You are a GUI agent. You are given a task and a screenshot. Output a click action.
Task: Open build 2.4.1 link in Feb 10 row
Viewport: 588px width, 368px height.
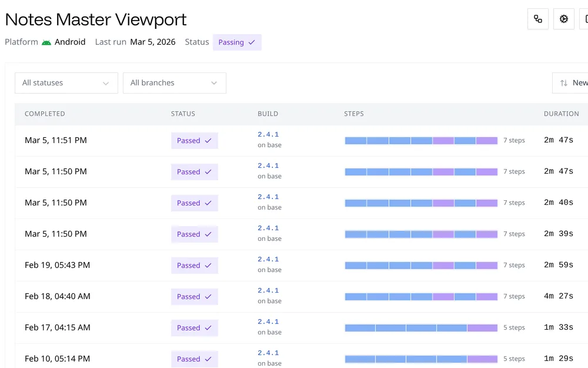coord(268,353)
